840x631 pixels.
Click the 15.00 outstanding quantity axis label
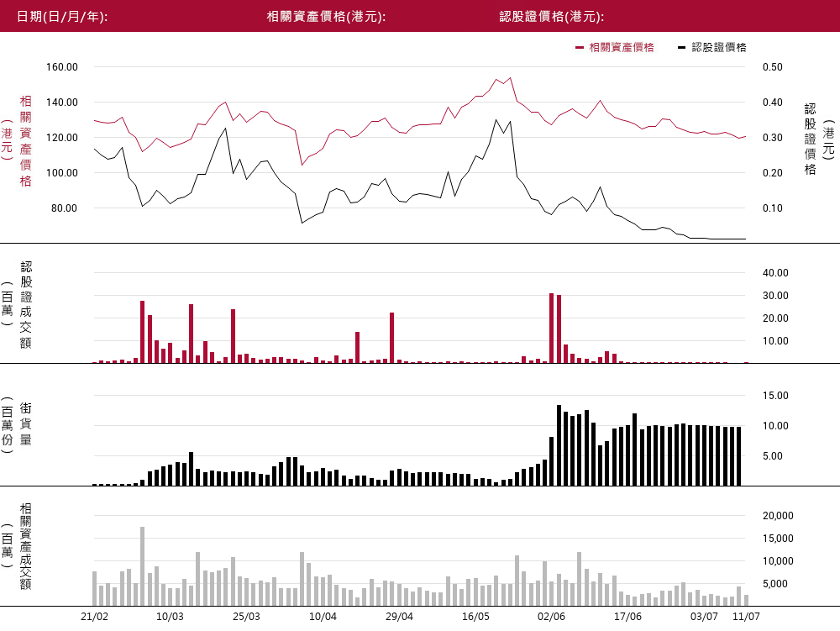[x=775, y=396]
